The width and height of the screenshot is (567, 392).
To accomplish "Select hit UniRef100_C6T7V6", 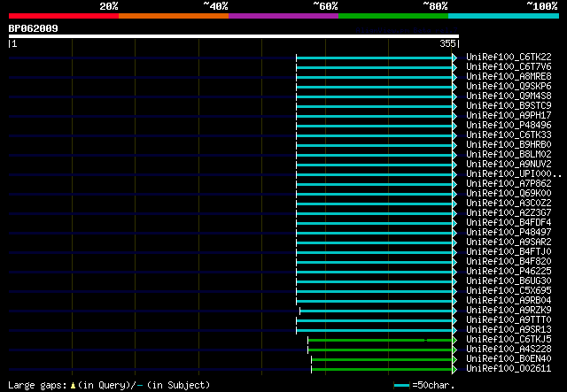I will click(x=509, y=67).
